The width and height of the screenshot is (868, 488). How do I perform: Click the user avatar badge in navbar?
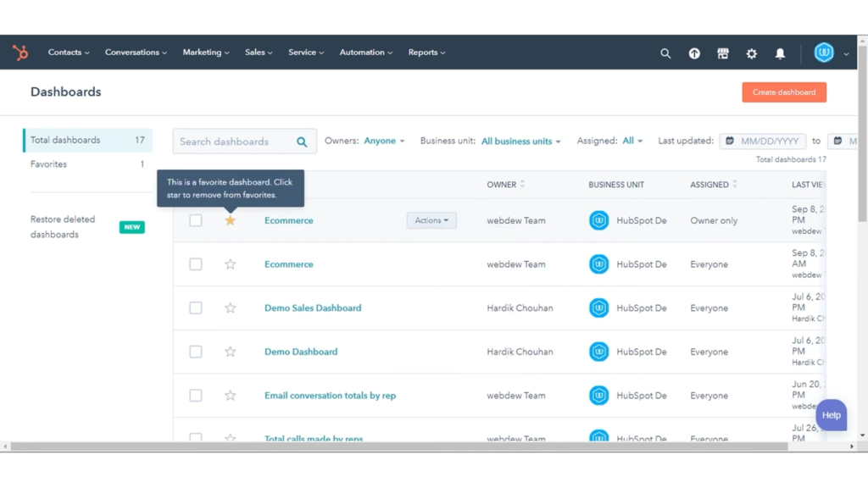click(824, 52)
